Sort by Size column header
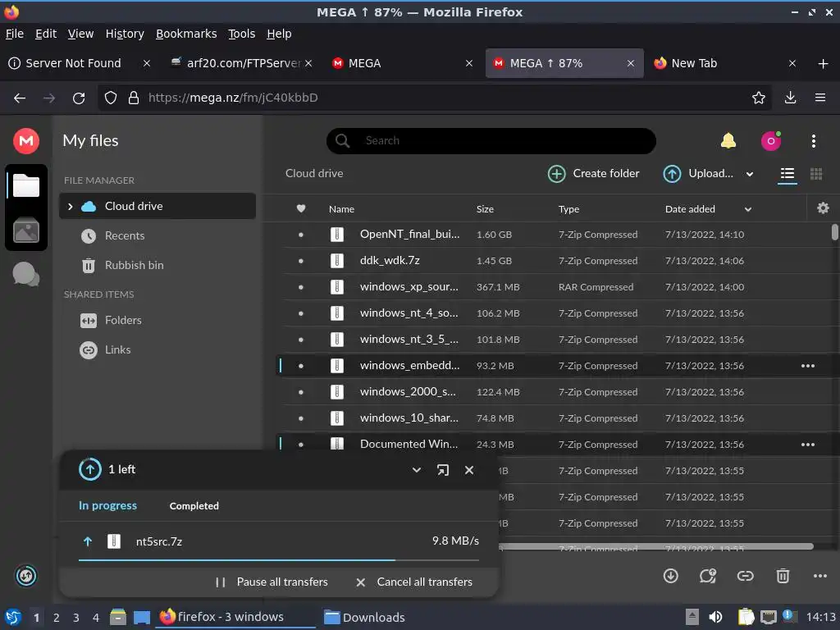Viewport: 840px width, 630px height. point(485,209)
